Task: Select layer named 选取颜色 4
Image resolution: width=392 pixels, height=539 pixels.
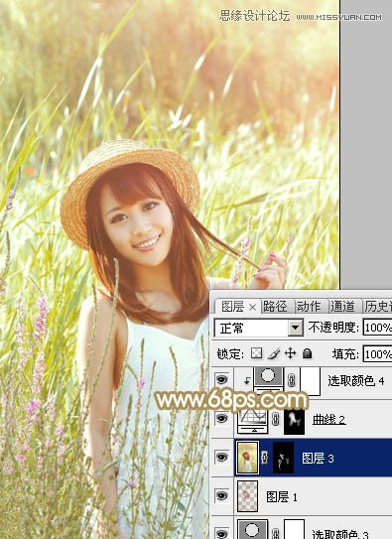Action: click(x=356, y=381)
